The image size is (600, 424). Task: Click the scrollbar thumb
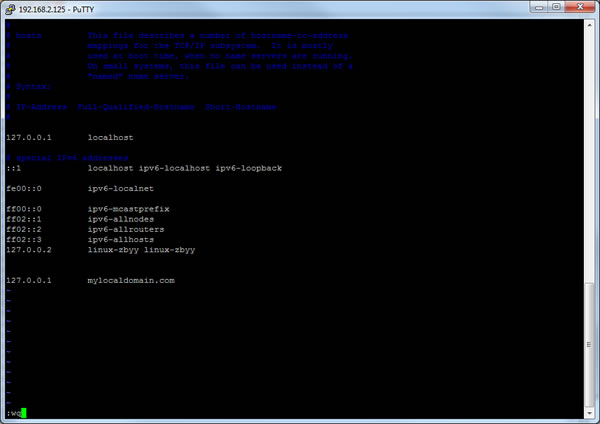pyautogui.click(x=589, y=345)
